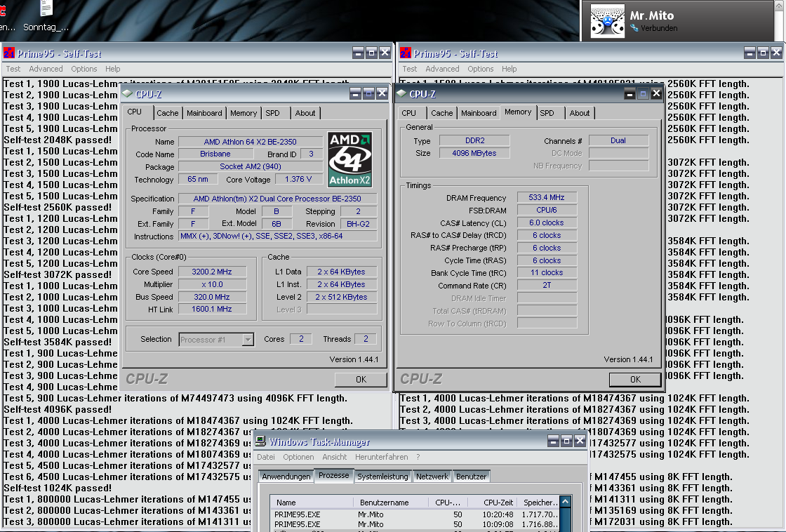Screen dimensions: 786x532
Task: Open Options menu in left Prime95 window
Action: point(84,69)
